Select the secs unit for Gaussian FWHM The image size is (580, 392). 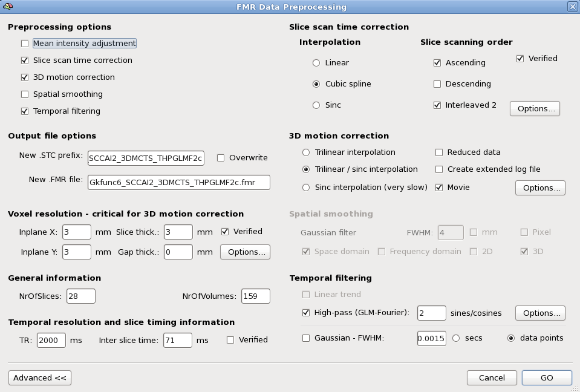tap(456, 338)
